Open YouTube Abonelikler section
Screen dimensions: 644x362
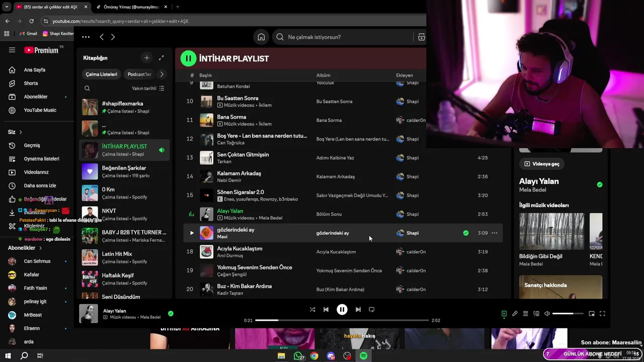pos(36,97)
